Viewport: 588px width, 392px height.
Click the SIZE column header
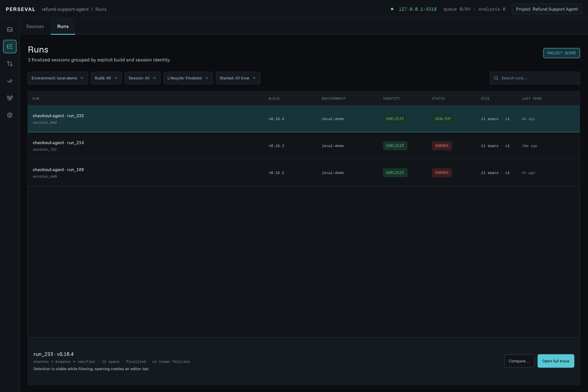tap(485, 98)
